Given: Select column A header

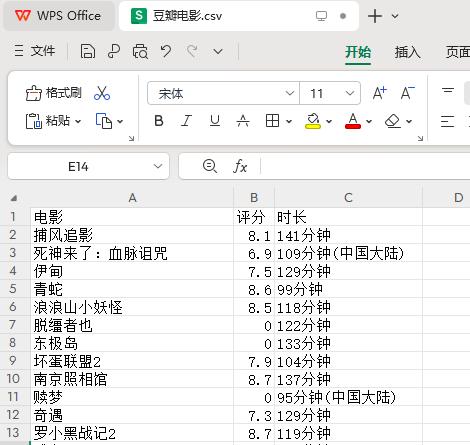Looking at the screenshot, I should point(132,198).
